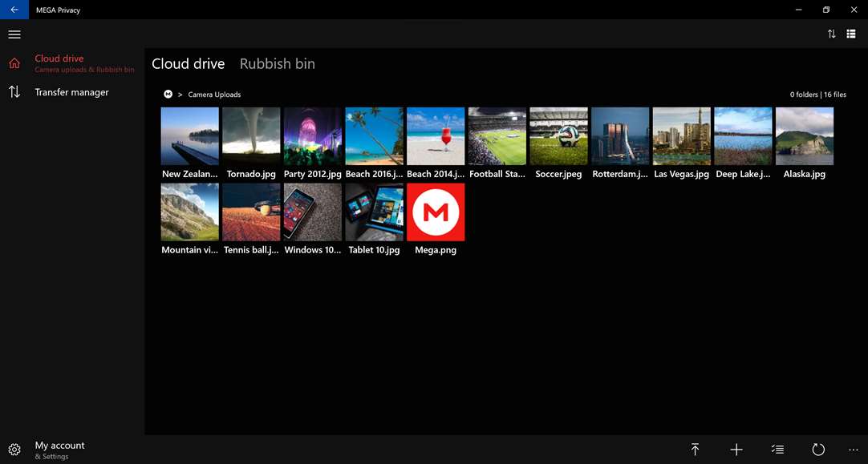
Task: Open the Rubbish bin tab
Action: pyautogui.click(x=278, y=63)
